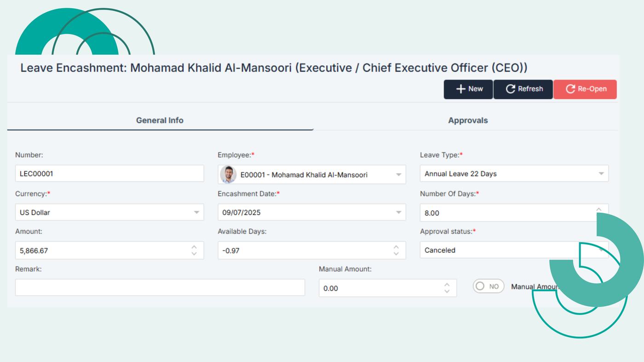Decrease Manual Amount with down arrow
Image resolution: width=644 pixels, height=362 pixels.
447,291
